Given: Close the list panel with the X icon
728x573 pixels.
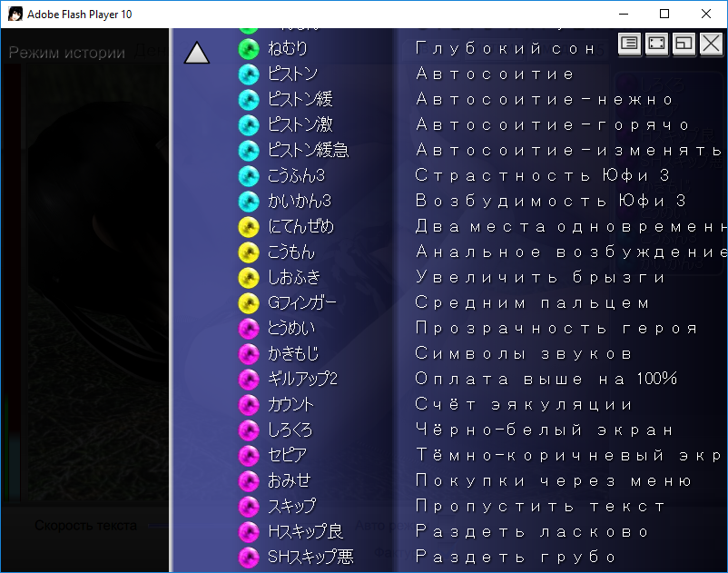Looking at the screenshot, I should click(x=711, y=43).
